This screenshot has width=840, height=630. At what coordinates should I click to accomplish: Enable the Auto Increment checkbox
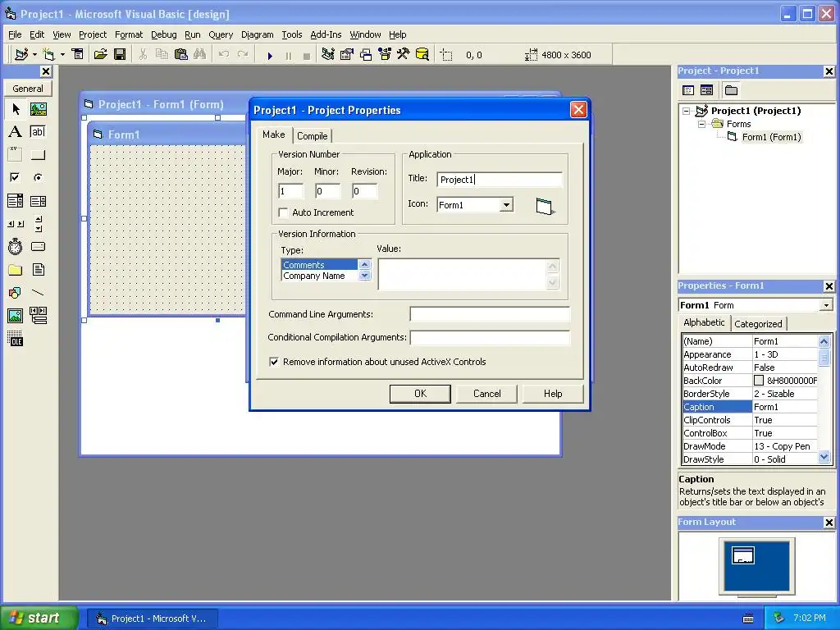coord(283,212)
